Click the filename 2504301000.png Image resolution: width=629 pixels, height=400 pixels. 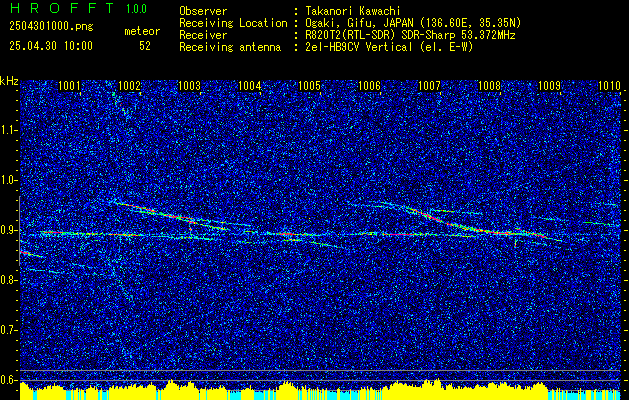pyautogui.click(x=51, y=26)
